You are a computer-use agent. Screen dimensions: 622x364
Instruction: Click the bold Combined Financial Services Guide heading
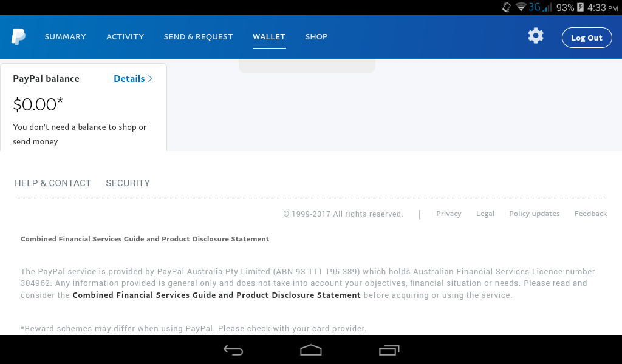pyautogui.click(x=145, y=239)
